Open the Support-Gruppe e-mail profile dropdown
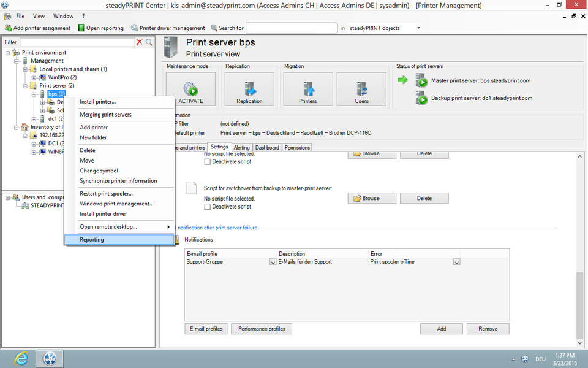Image resolution: width=588 pixels, height=368 pixels. point(273,262)
